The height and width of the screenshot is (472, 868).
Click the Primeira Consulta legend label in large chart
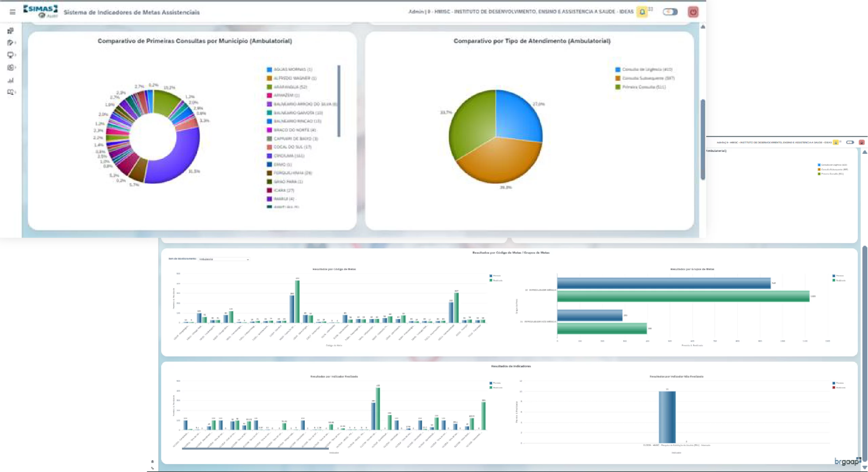click(x=644, y=87)
